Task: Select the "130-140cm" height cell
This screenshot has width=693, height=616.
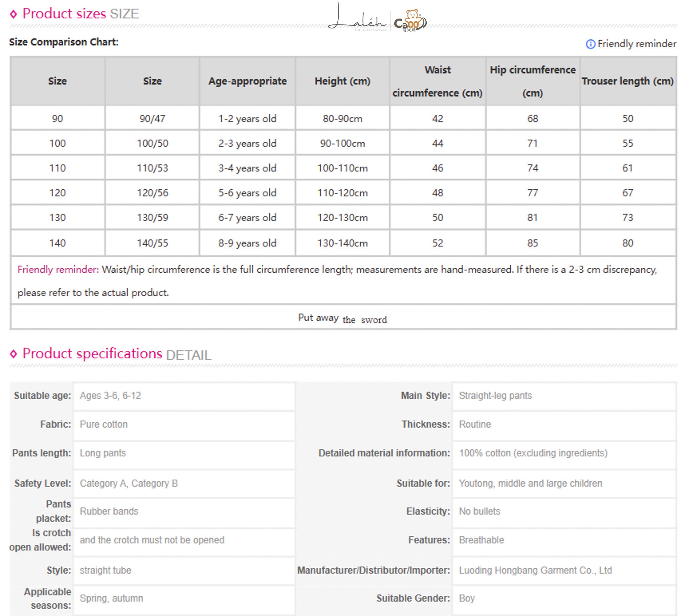Action: click(x=342, y=243)
